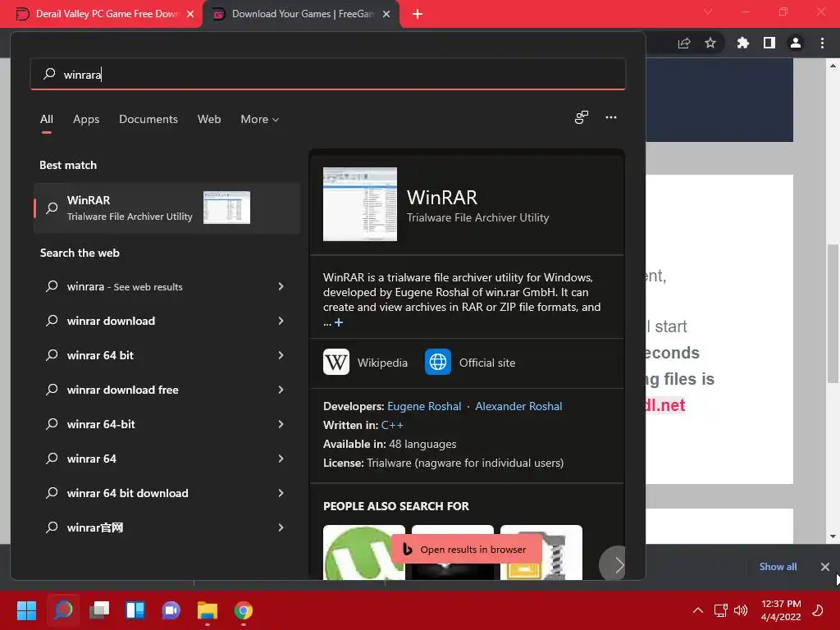Bookmark this page with the star icon
The image size is (840, 630).
click(710, 43)
